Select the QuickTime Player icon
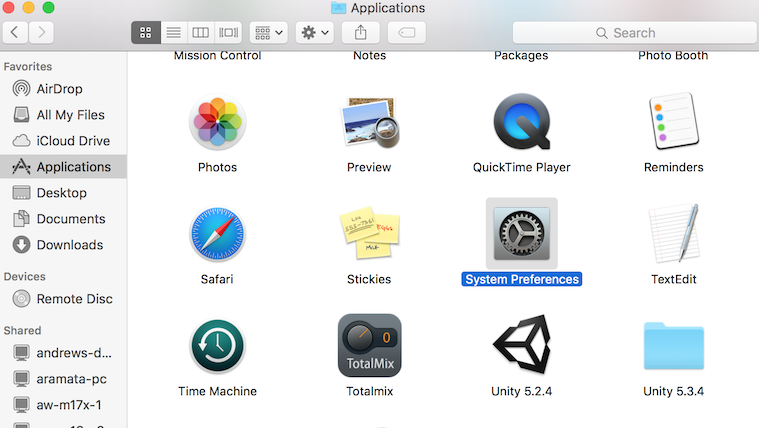This screenshot has width=759, height=428. click(522, 122)
